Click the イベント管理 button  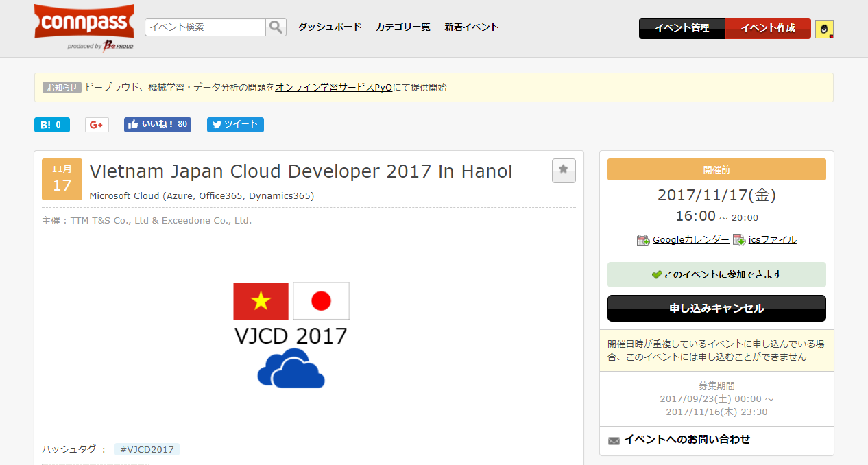point(682,28)
